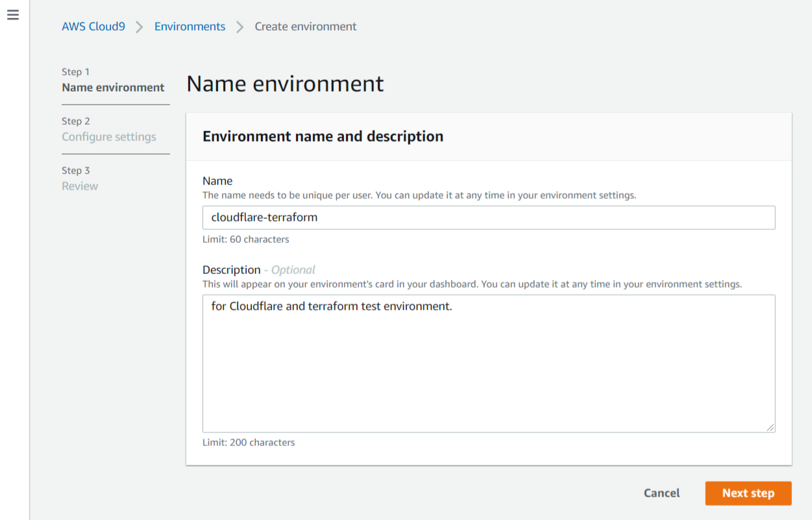The image size is (812, 520).
Task: Click the Description field label
Action: 231,270
